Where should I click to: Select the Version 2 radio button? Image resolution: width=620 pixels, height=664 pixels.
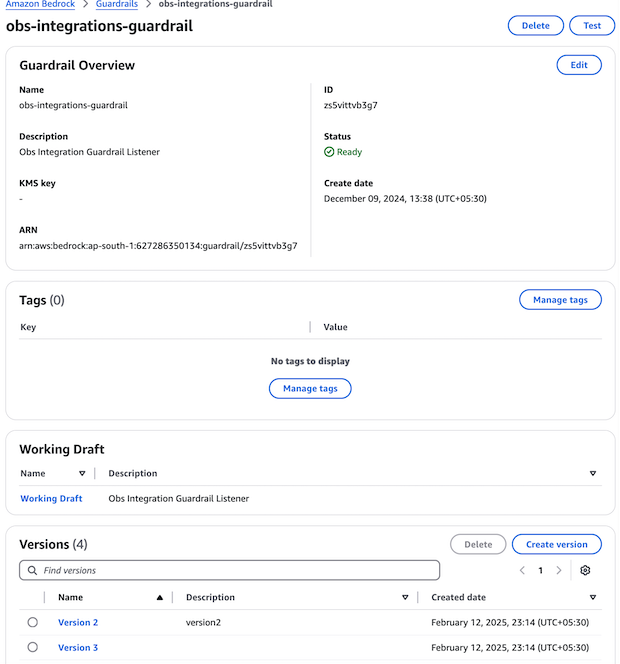coord(33,622)
